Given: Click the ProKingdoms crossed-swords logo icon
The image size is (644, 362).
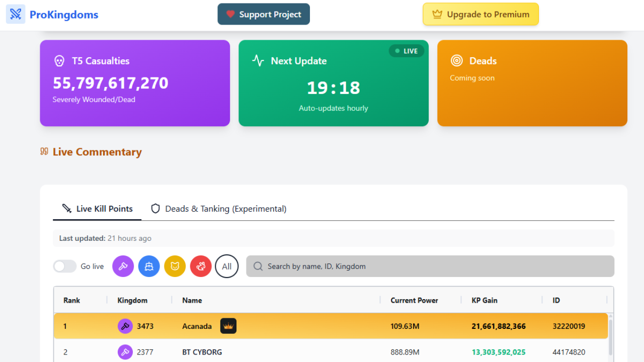Looking at the screenshot, I should (x=16, y=14).
